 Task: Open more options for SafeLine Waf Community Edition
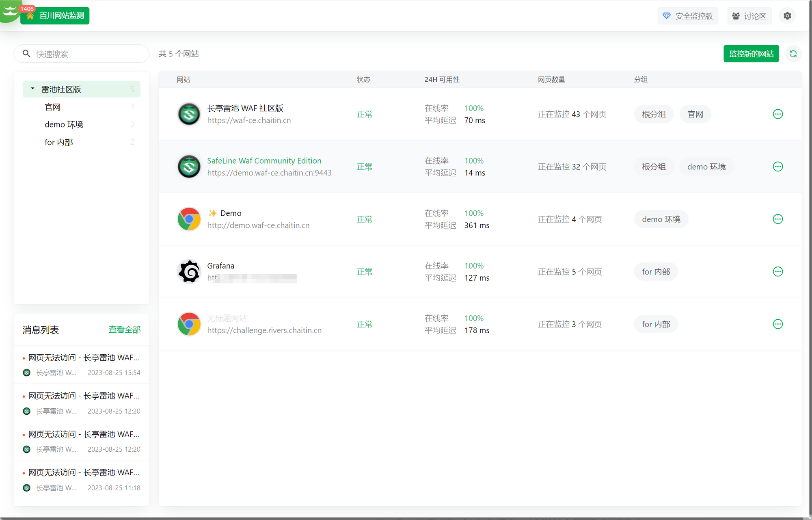tap(777, 167)
